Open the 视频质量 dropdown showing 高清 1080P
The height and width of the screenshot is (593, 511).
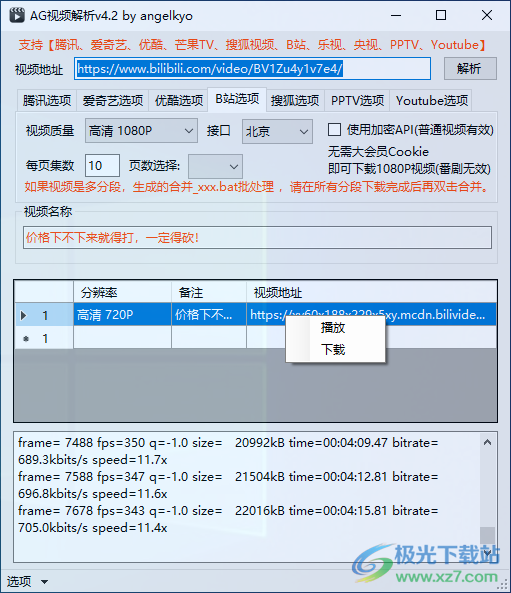tap(141, 131)
